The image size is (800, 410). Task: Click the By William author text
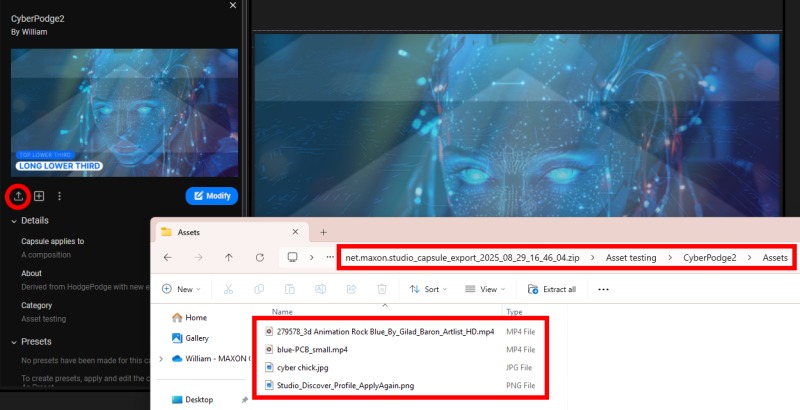pyautogui.click(x=29, y=32)
